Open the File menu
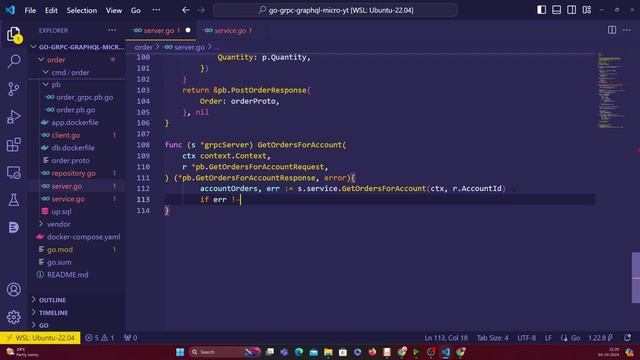The width and height of the screenshot is (640, 360). point(30,10)
